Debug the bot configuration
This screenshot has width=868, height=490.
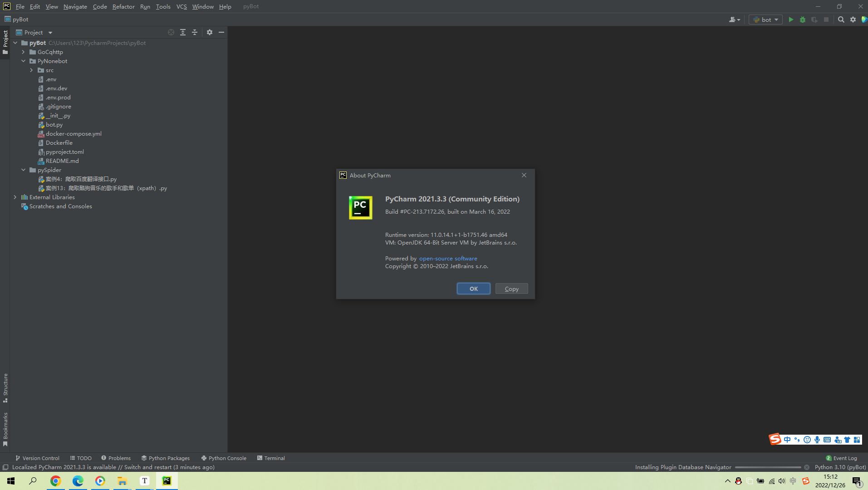click(803, 20)
